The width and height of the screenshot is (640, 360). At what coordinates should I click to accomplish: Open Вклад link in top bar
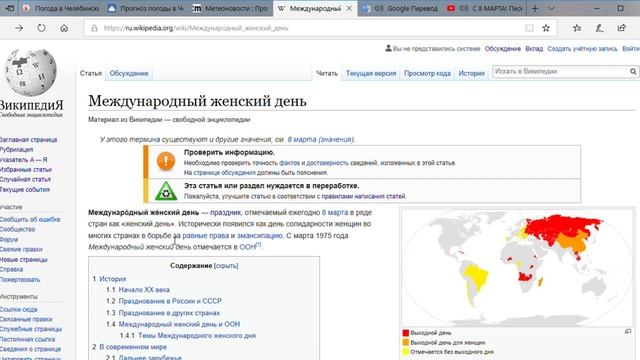point(534,49)
